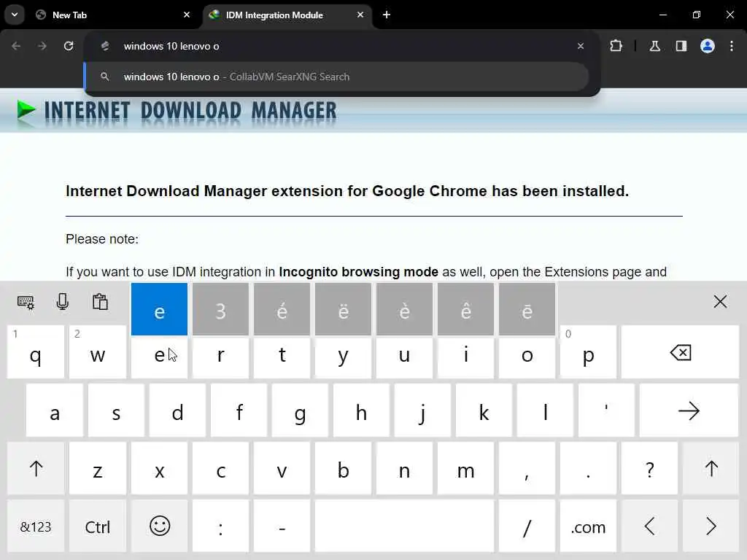The width and height of the screenshot is (747, 560).
Task: Open the emoji smiley panel
Action: 159,526
